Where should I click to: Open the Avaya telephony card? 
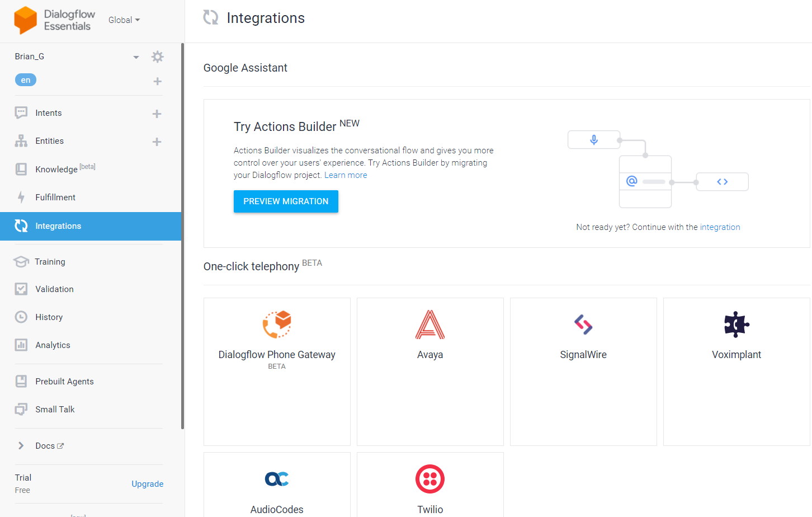pos(430,372)
